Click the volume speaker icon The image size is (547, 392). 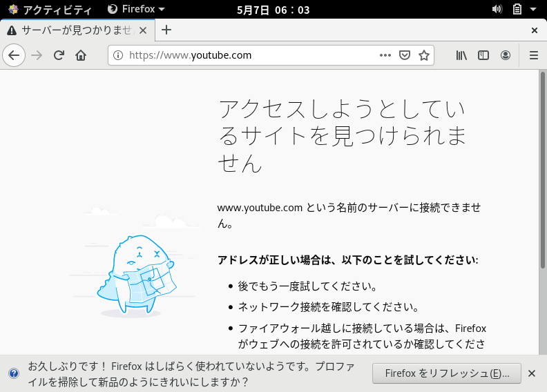click(497, 9)
